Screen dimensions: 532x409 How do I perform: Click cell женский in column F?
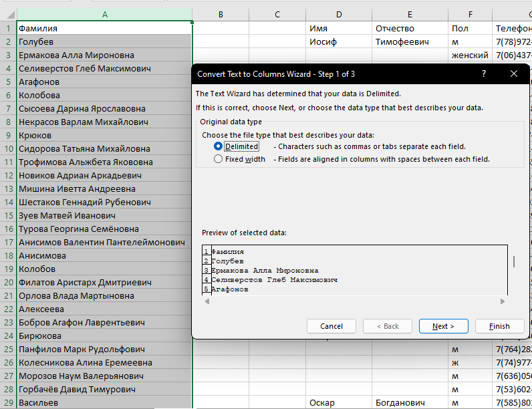click(x=470, y=55)
